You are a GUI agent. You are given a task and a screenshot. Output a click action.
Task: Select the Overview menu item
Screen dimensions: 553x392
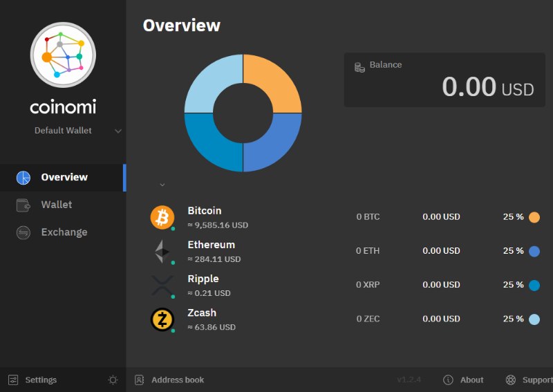[x=64, y=177]
